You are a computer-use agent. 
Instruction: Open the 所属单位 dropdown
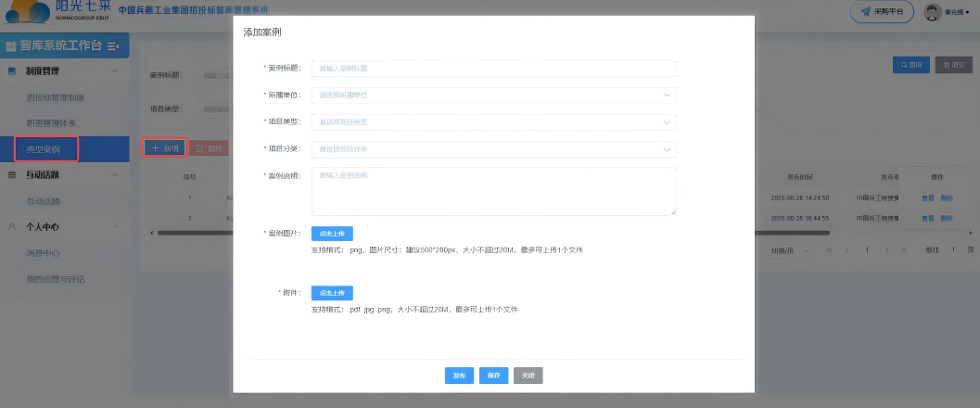[x=493, y=95]
